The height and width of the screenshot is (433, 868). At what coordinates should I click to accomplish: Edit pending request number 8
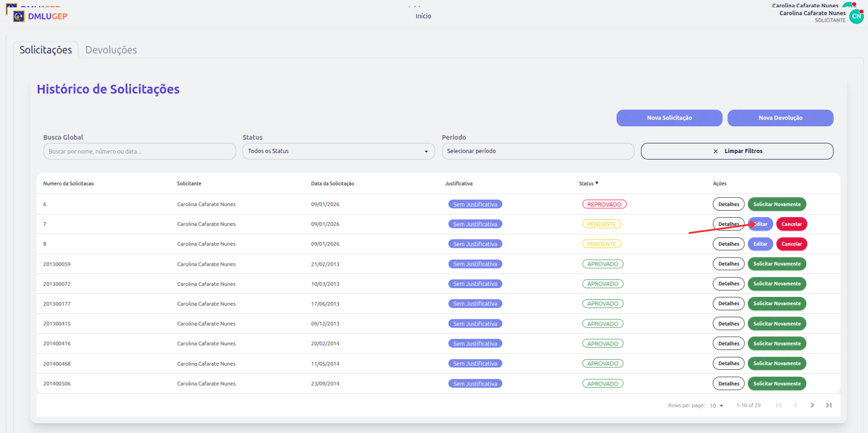pyautogui.click(x=760, y=244)
